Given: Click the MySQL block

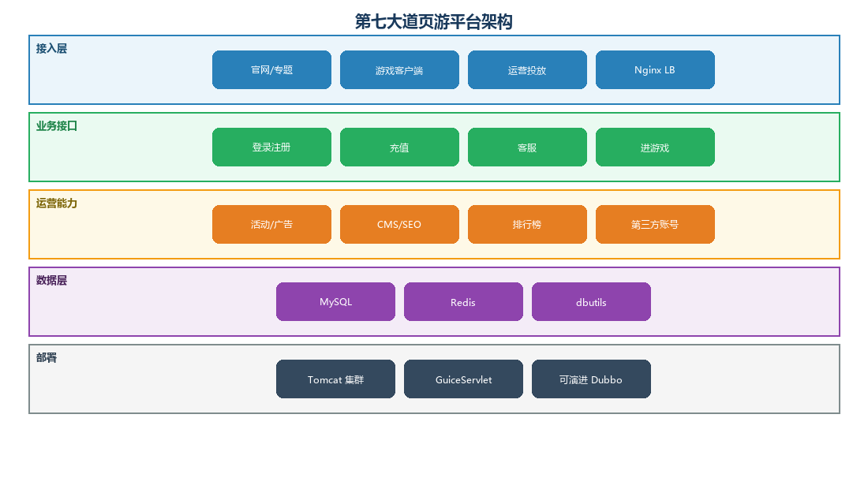Looking at the screenshot, I should 336,301.
